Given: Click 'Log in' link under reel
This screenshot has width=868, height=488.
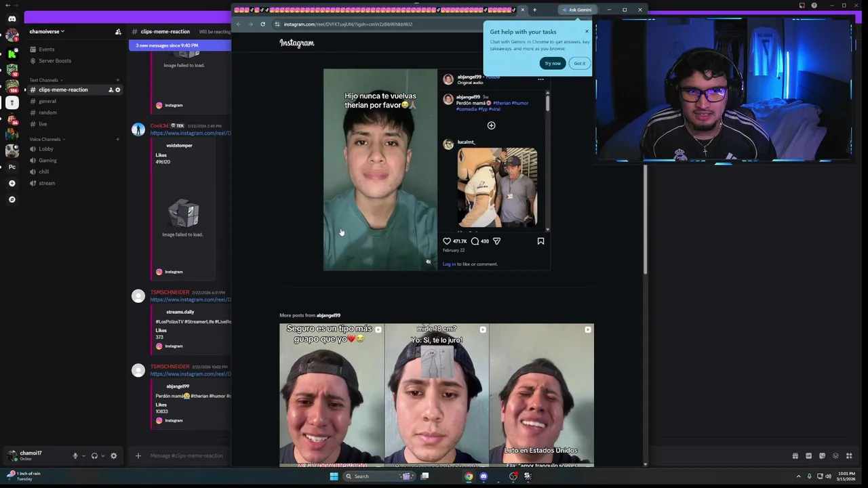Looking at the screenshot, I should (x=449, y=264).
